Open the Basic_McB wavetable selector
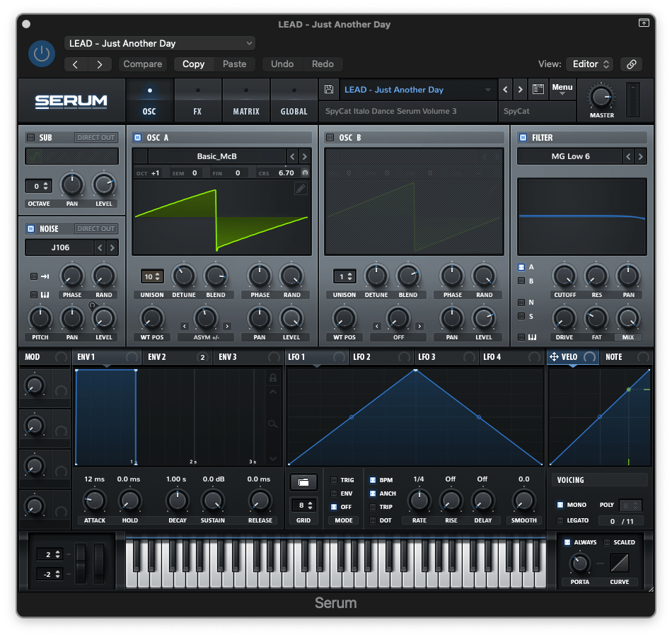The width and height of the screenshot is (672, 637). (217, 156)
